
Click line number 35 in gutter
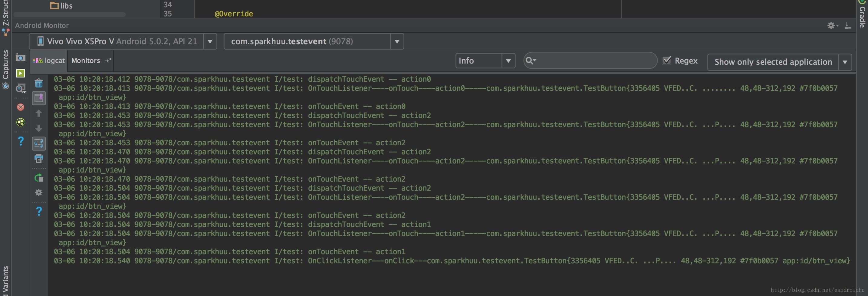point(167,14)
